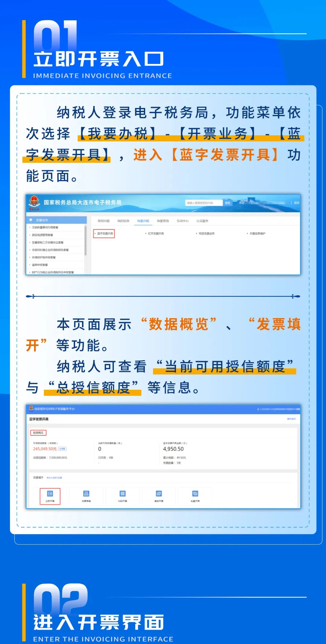Open 纸质发票业务 link

point(207,233)
